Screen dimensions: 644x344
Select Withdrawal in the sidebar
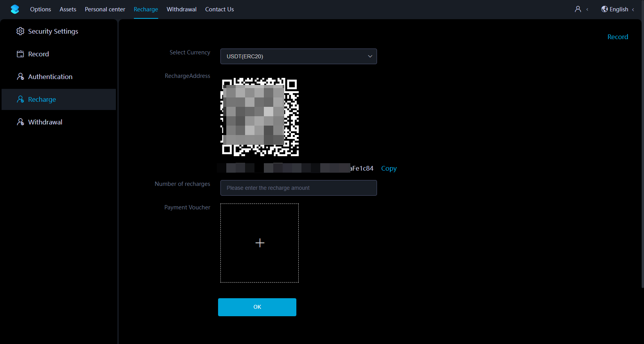coord(59,122)
